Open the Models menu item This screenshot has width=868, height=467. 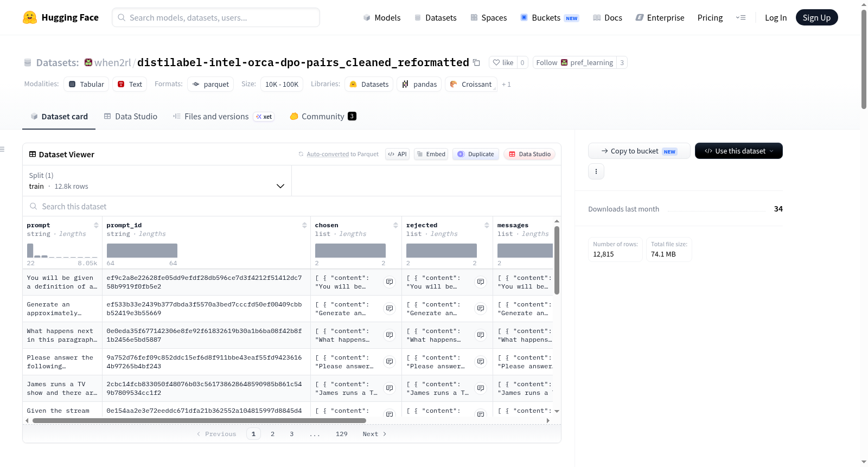pyautogui.click(x=382, y=18)
